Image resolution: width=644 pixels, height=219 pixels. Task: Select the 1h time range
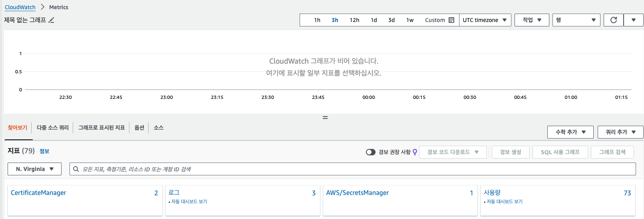317,20
